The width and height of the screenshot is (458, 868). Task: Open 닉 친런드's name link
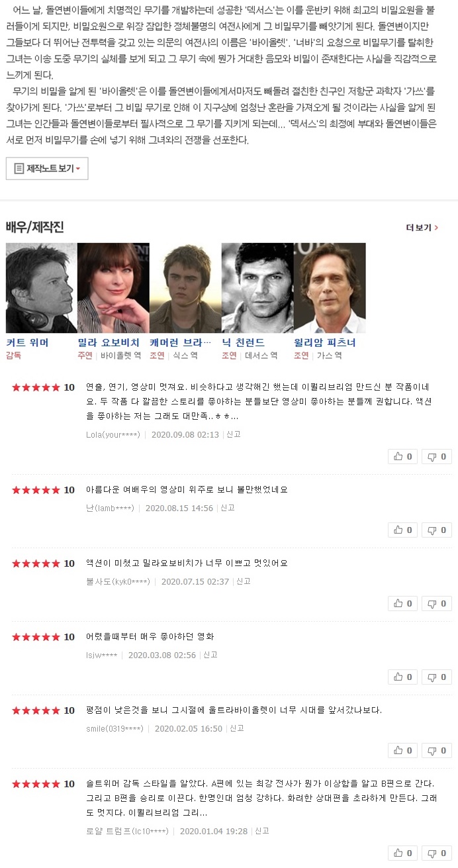[243, 342]
